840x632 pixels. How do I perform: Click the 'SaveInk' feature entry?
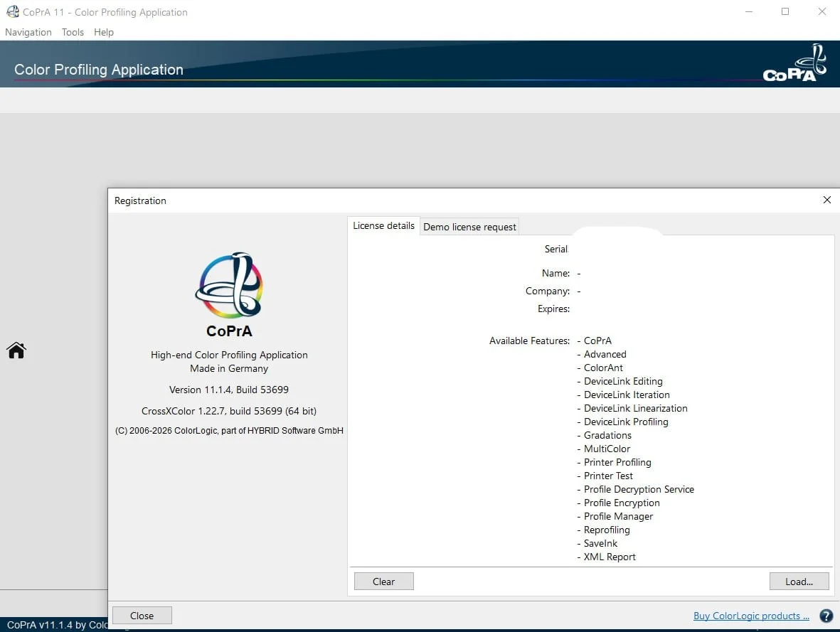click(x=600, y=543)
